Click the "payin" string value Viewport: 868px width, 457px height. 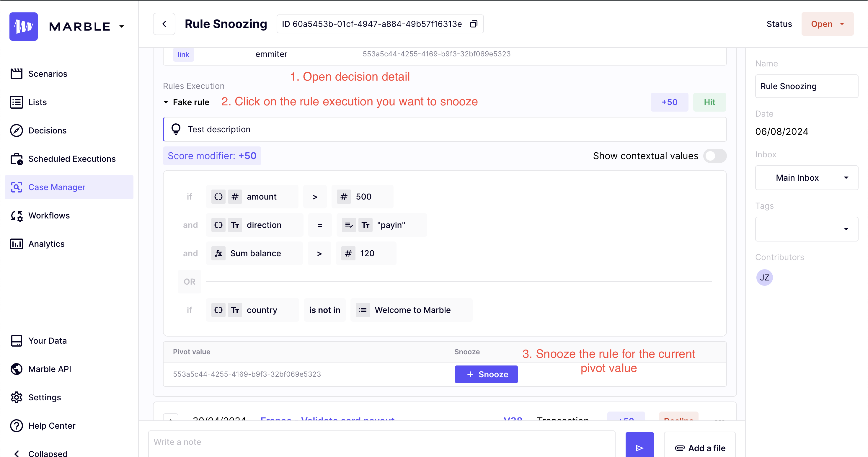point(382,225)
